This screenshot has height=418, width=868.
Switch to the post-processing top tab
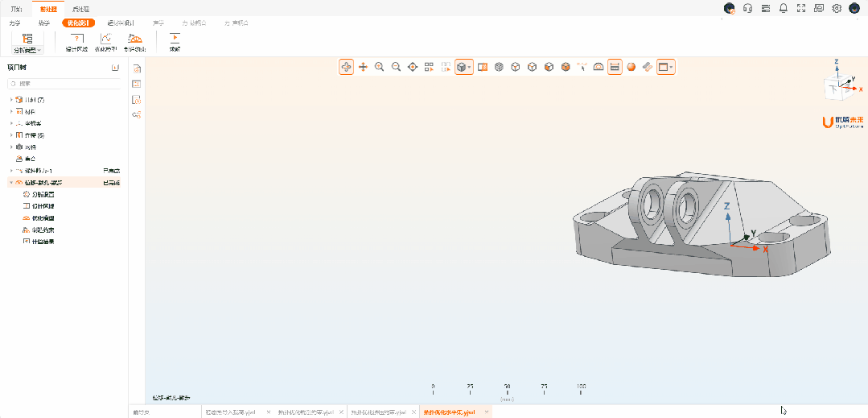pos(80,10)
